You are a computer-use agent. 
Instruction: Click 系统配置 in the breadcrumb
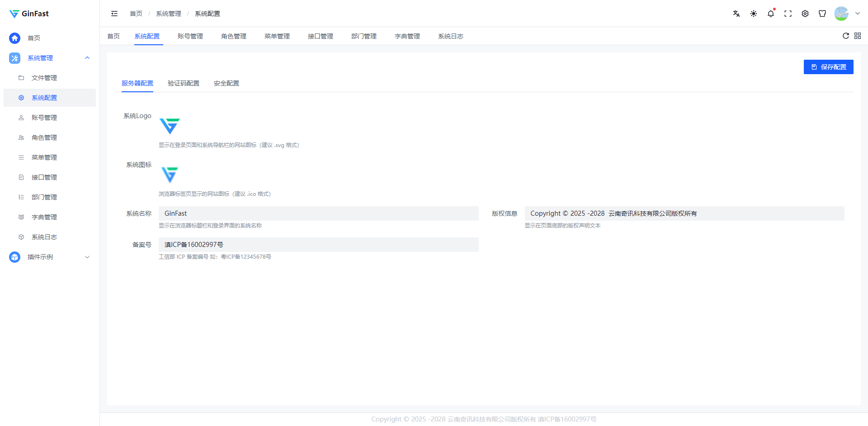pyautogui.click(x=208, y=14)
